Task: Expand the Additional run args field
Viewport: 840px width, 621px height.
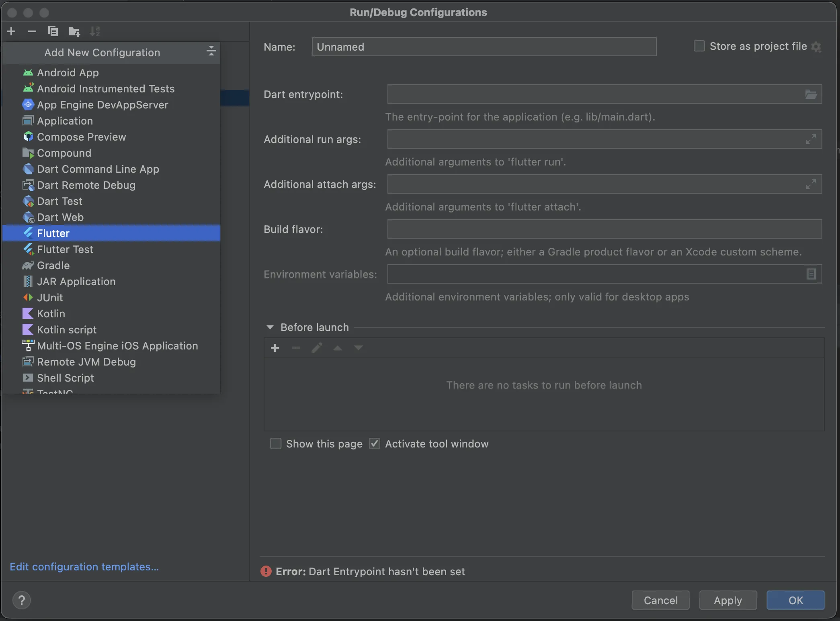Action: click(811, 139)
